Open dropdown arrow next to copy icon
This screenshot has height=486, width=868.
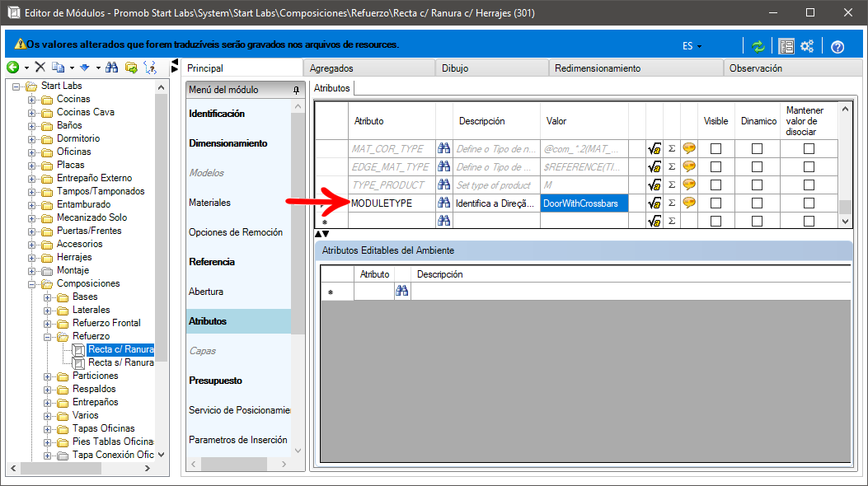point(72,68)
